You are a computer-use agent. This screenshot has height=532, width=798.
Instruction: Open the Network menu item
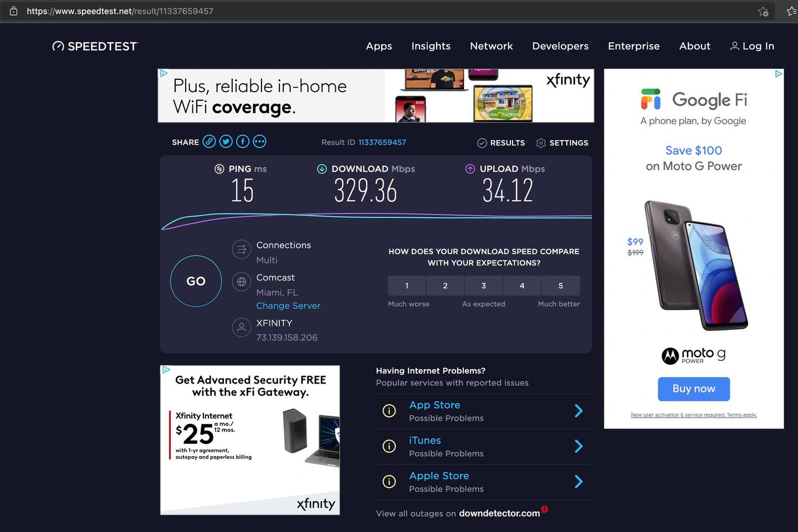coord(491,47)
